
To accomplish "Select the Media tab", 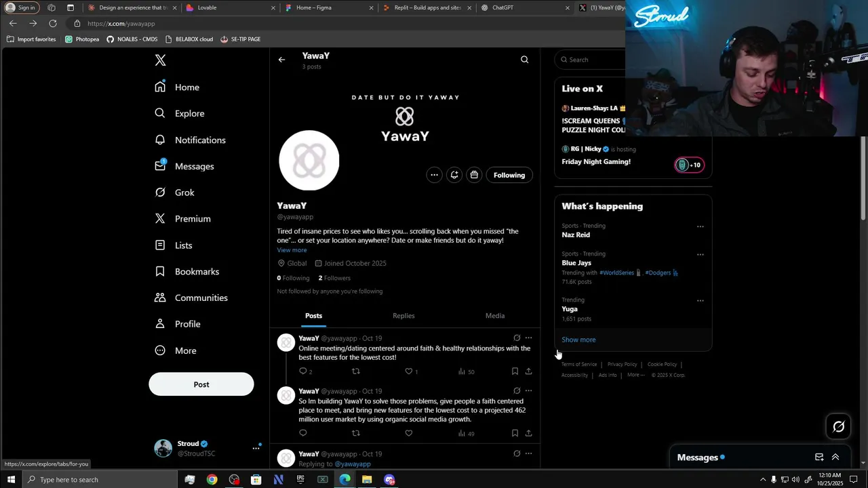I will tap(495, 316).
